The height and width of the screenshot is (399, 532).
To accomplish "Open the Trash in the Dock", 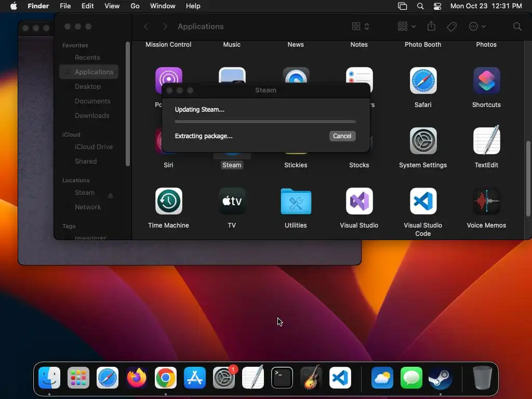I will [x=483, y=378].
